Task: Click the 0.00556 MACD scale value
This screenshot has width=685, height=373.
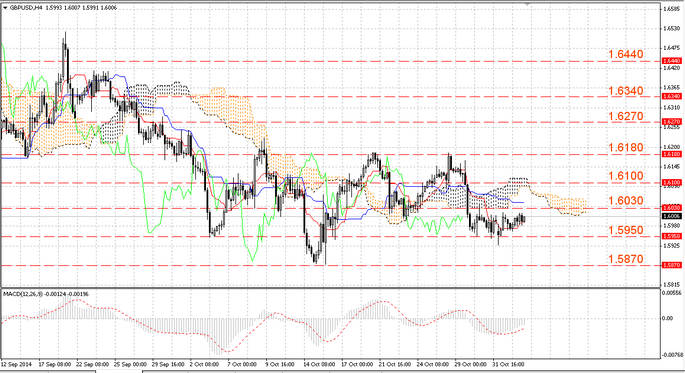Action: point(671,293)
